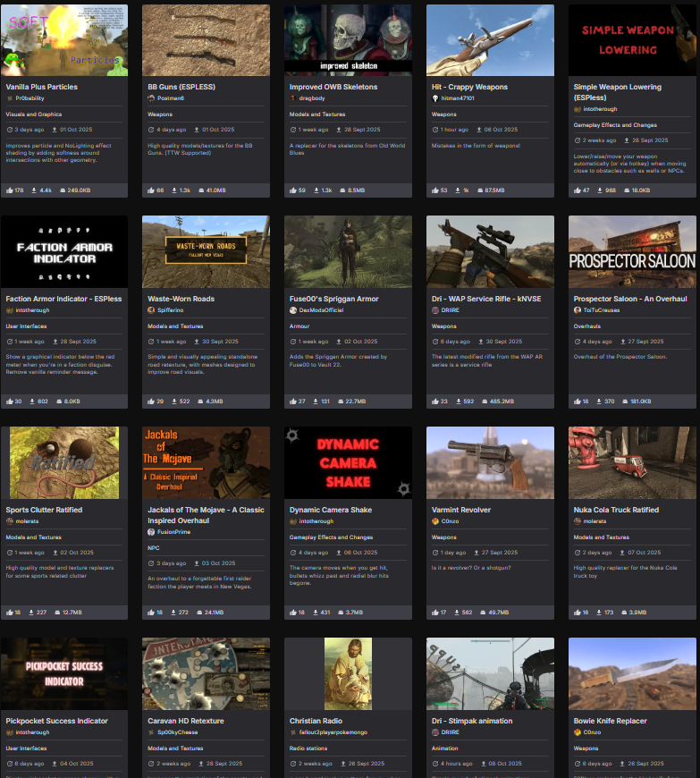
Task: Click thumbs-up icon on Dynamic Camera Shake
Action: tap(293, 613)
